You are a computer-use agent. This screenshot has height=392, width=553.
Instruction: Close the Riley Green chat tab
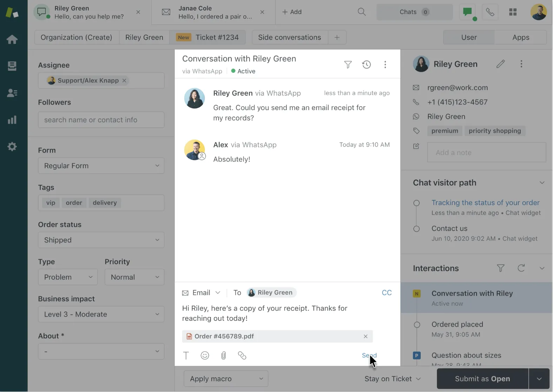(138, 12)
